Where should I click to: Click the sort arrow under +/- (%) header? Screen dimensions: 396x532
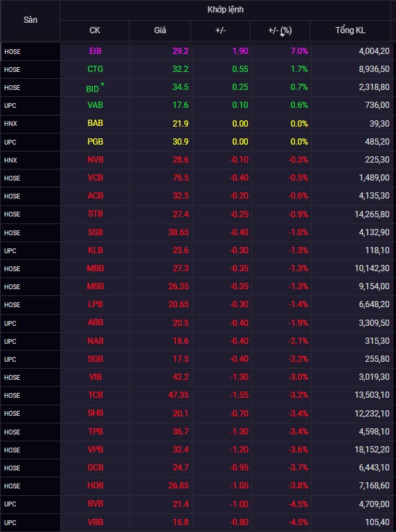coord(282,35)
